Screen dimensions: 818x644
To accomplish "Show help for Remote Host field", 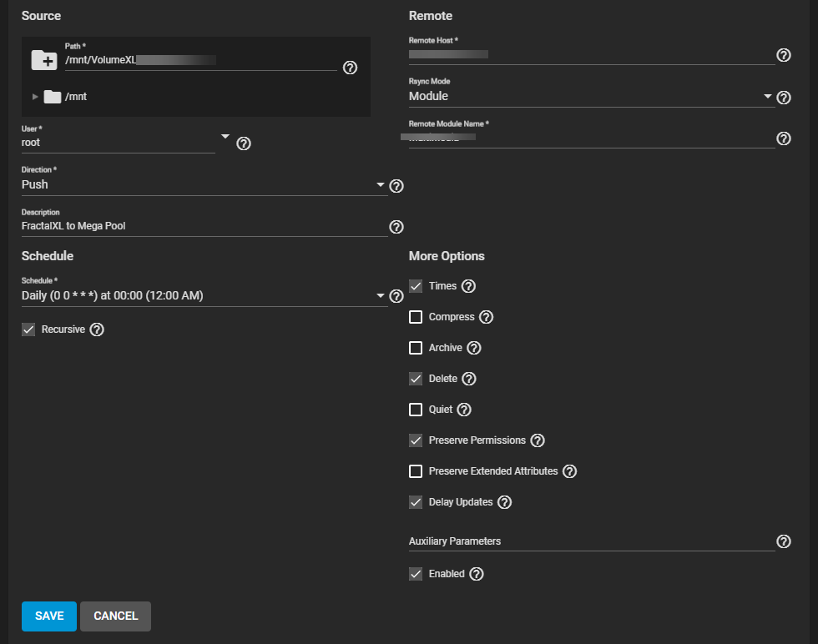I will pyautogui.click(x=784, y=55).
